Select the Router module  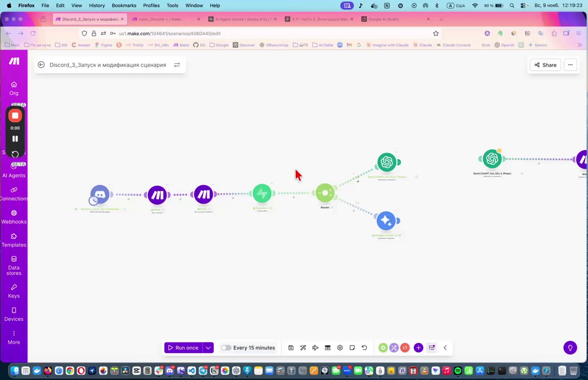point(325,193)
